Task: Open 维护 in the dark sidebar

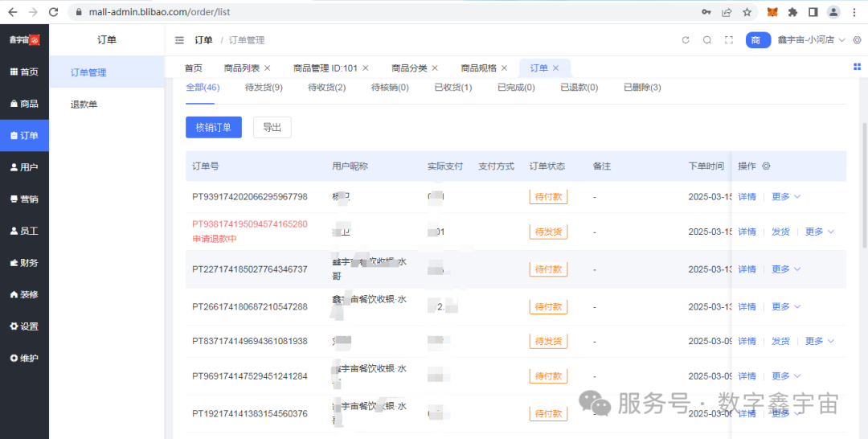Action: pos(24,358)
